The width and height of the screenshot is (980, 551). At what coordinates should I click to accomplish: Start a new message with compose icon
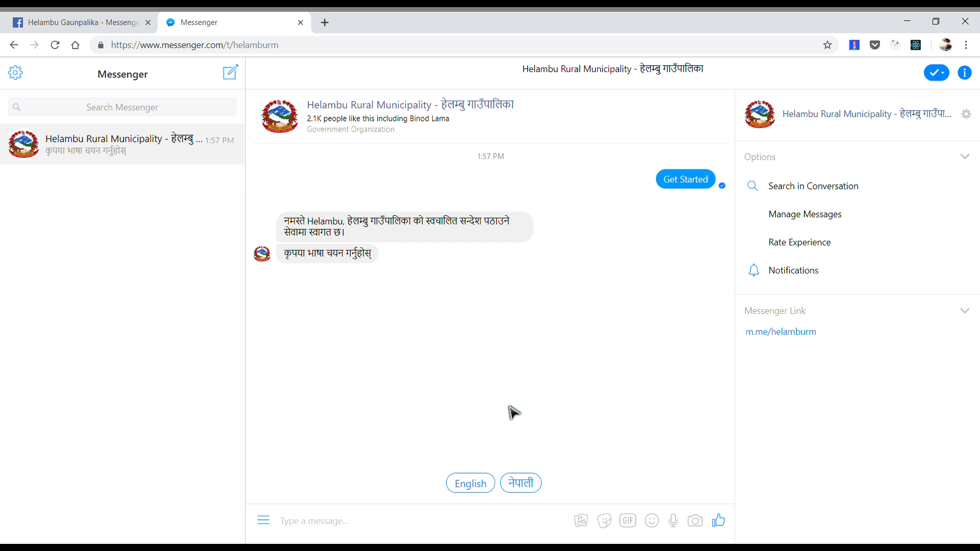click(x=231, y=72)
